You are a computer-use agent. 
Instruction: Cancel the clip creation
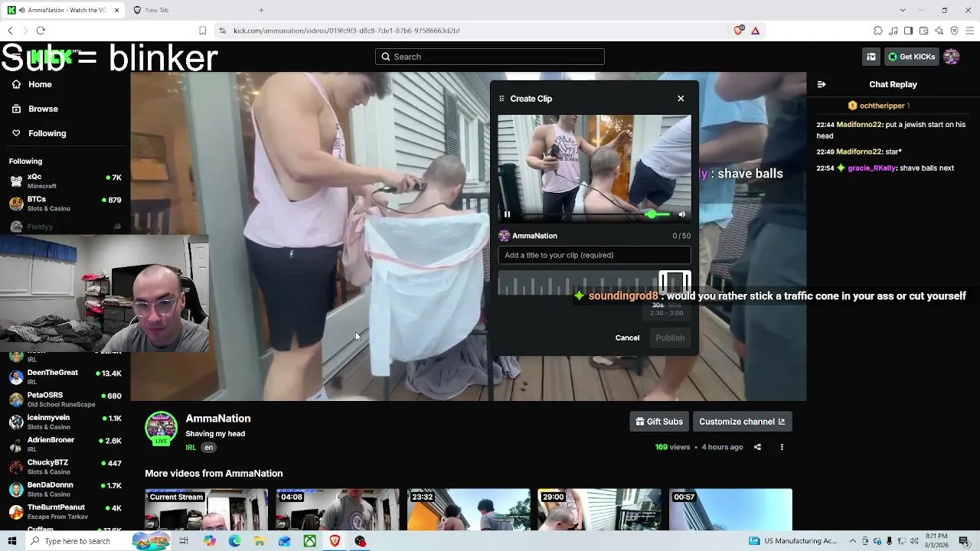627,338
